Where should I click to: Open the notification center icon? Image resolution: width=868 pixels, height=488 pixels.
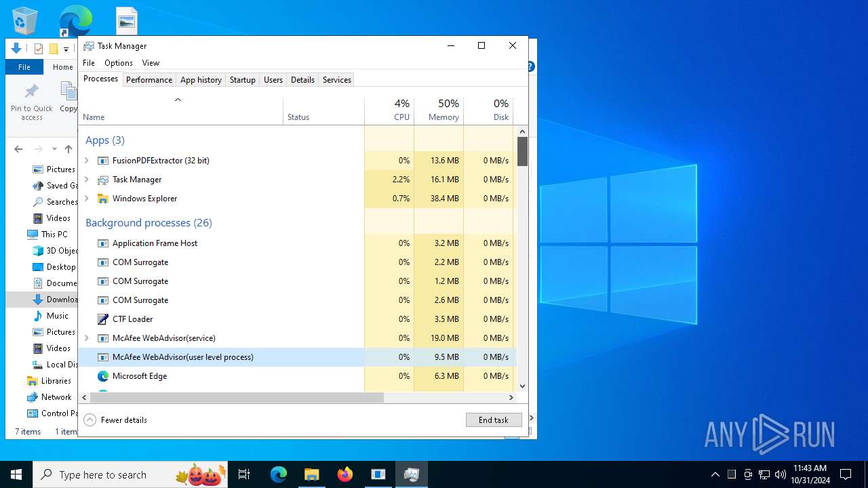tap(846, 474)
